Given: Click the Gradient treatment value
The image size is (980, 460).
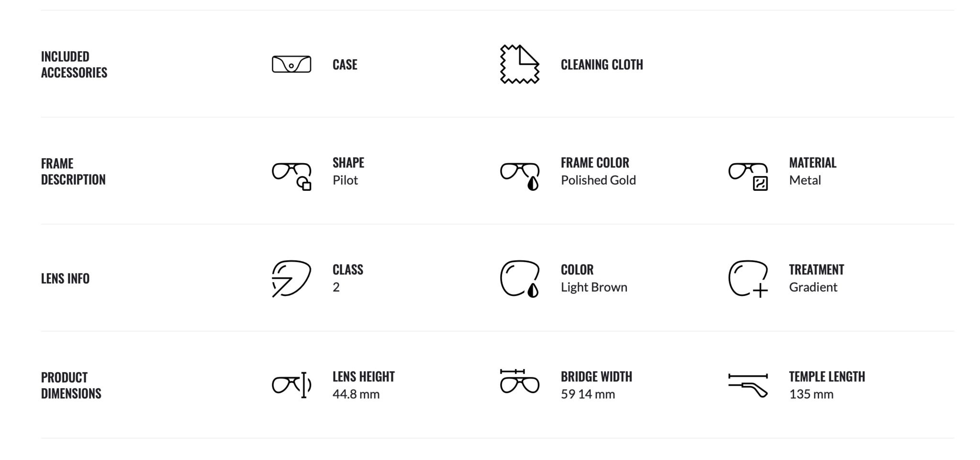Looking at the screenshot, I should tap(813, 287).
